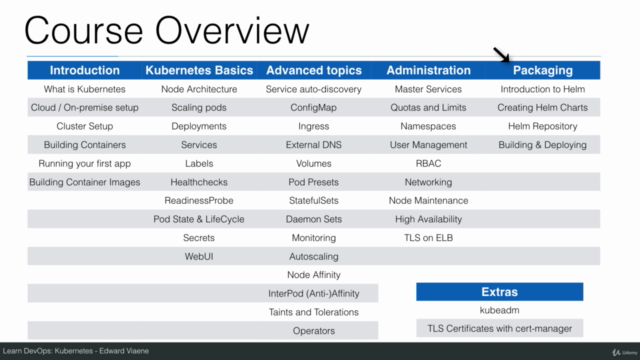Select the Kubernetes Basics column header
The width and height of the screenshot is (640, 360).
click(199, 70)
